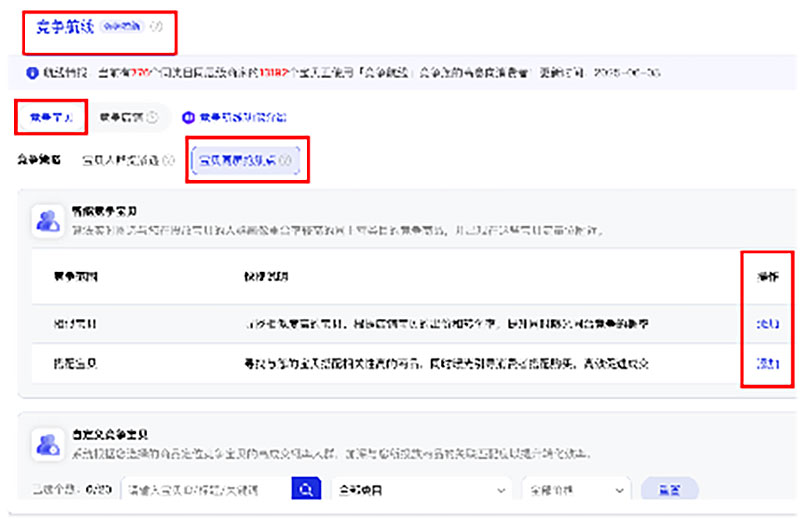Click the people icon of the 智能竞争宝贝 card

point(48,221)
